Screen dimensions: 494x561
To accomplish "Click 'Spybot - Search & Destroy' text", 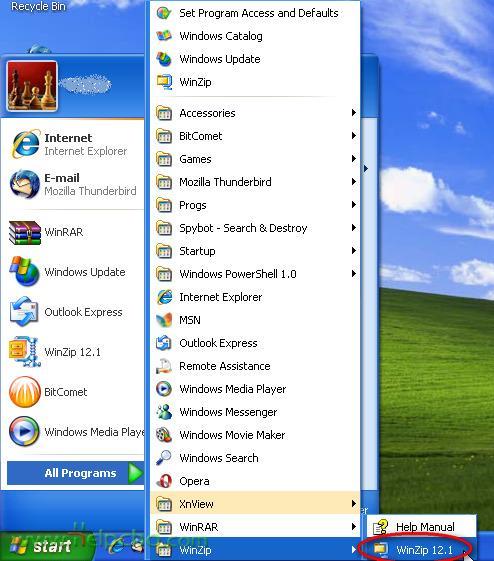I will [243, 228].
